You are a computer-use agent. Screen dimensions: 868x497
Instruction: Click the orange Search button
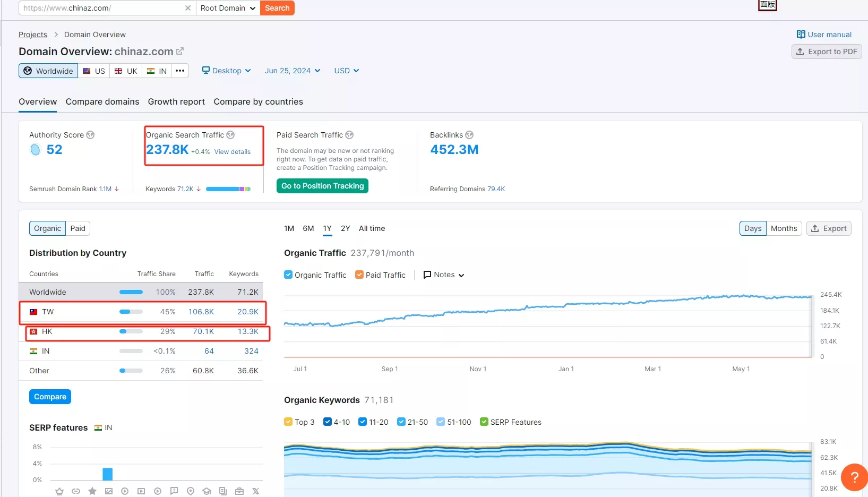(277, 8)
